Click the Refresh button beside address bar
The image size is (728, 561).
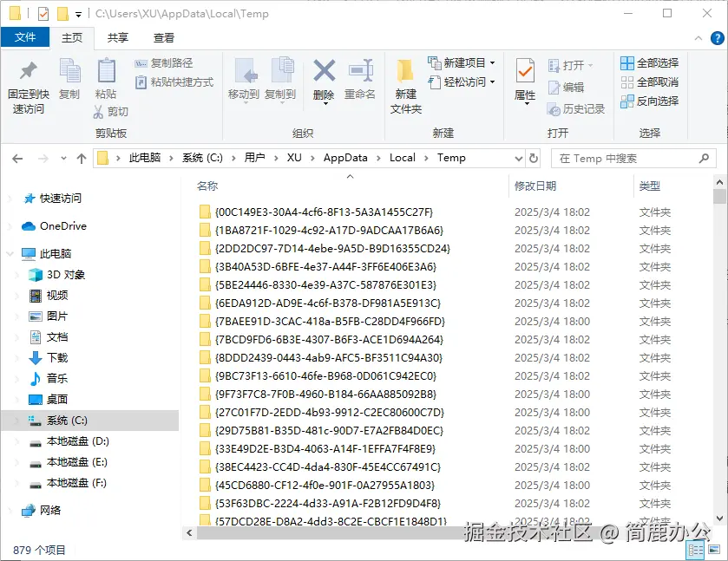tap(534, 158)
